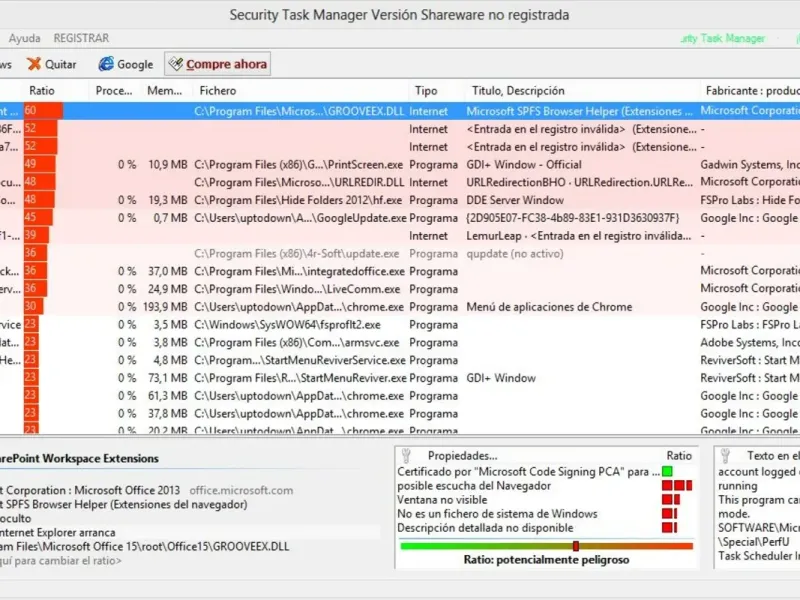Click the Propiedades... wrench icon
The height and width of the screenshot is (600, 800).
point(407,455)
